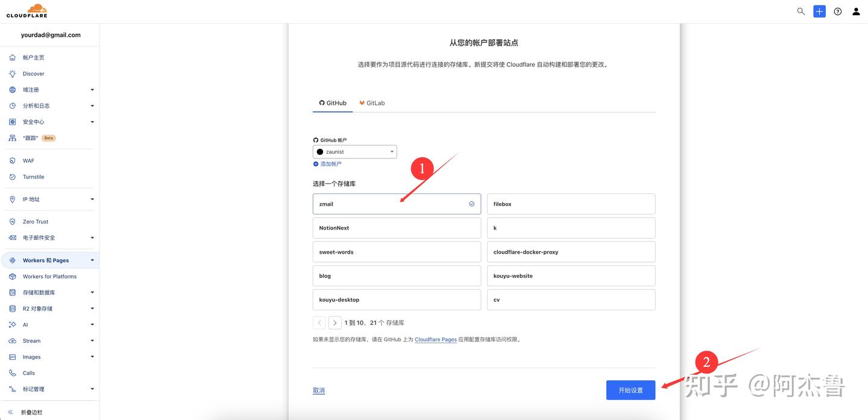Select the NotionNext repository
868x420 pixels.
(x=397, y=227)
